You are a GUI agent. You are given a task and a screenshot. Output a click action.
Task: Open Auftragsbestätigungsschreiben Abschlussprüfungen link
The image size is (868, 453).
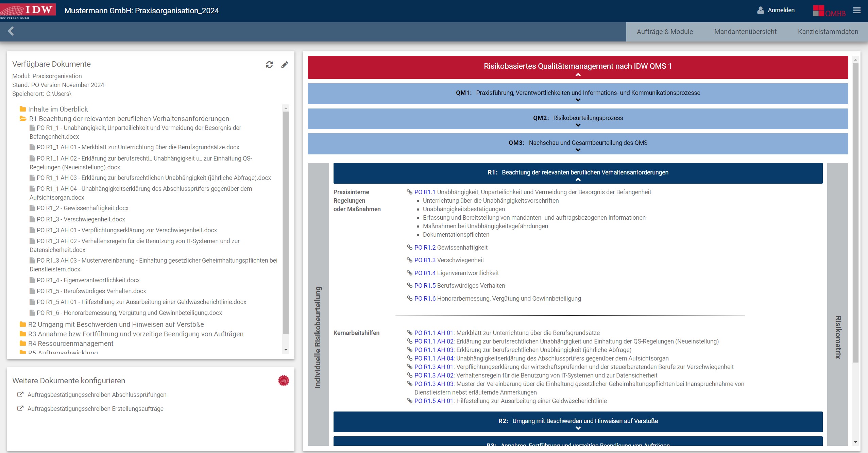point(97,395)
